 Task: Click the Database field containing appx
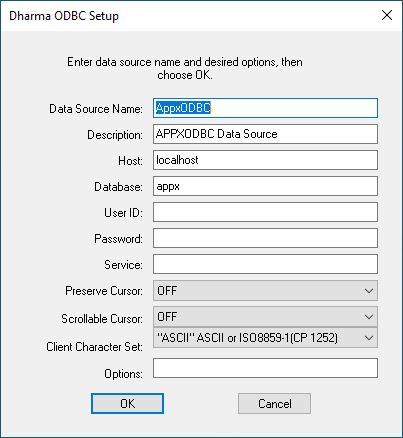click(265, 186)
